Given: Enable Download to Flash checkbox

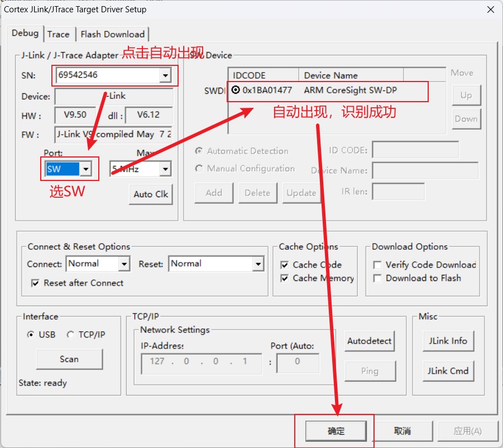Looking at the screenshot, I should click(377, 278).
